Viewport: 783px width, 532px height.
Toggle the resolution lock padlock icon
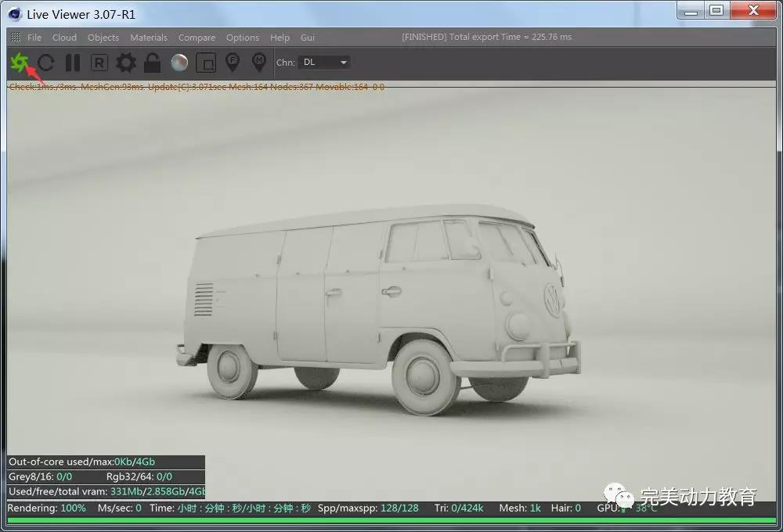153,63
